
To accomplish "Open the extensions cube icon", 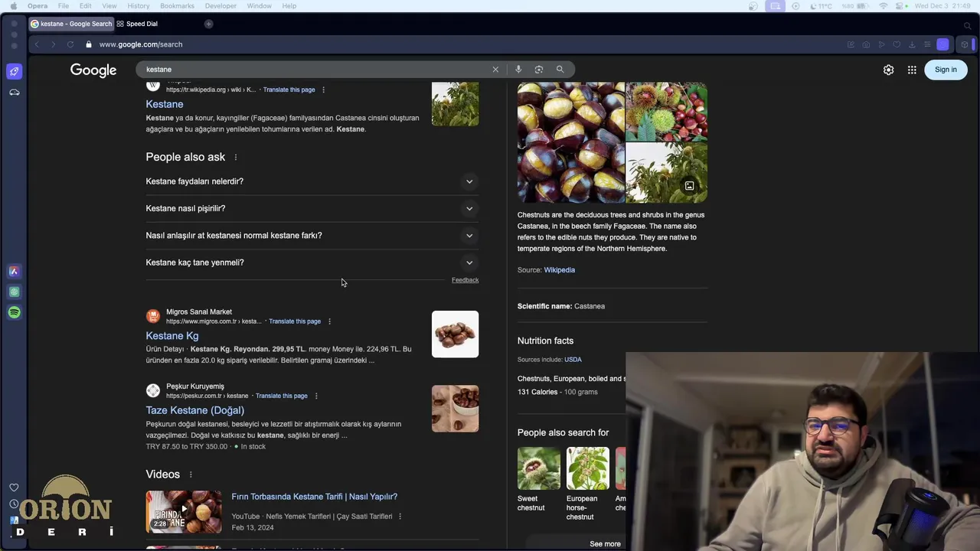I will (x=964, y=44).
